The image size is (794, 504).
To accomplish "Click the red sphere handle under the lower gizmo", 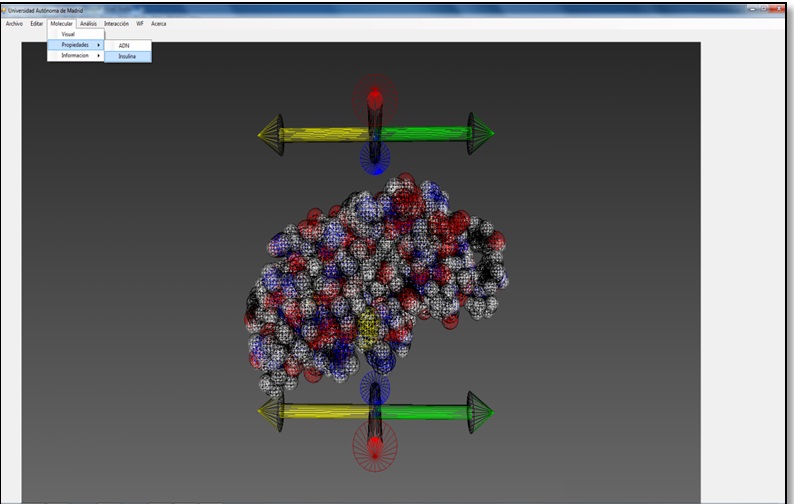I will (x=375, y=447).
